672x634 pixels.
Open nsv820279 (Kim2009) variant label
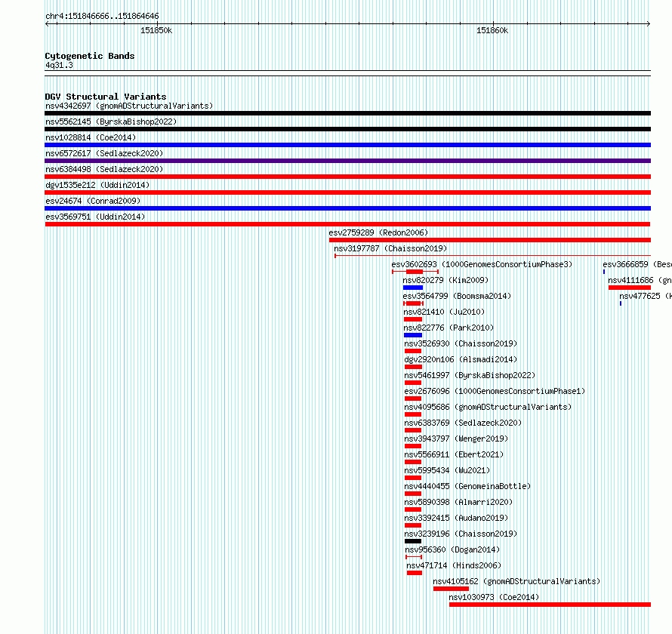(x=445, y=280)
